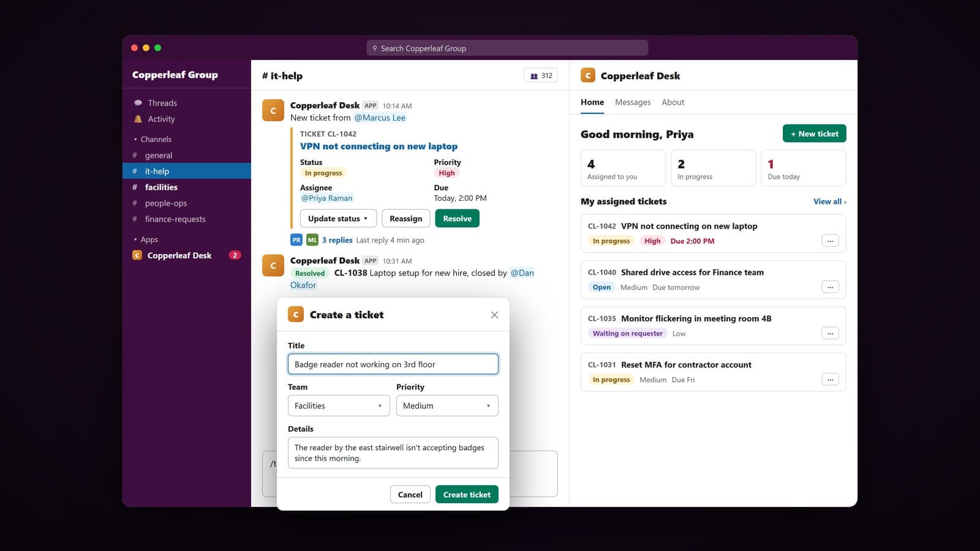Image resolution: width=980 pixels, height=551 pixels.
Task: Click the PR avatar in thread replies
Action: click(296, 240)
